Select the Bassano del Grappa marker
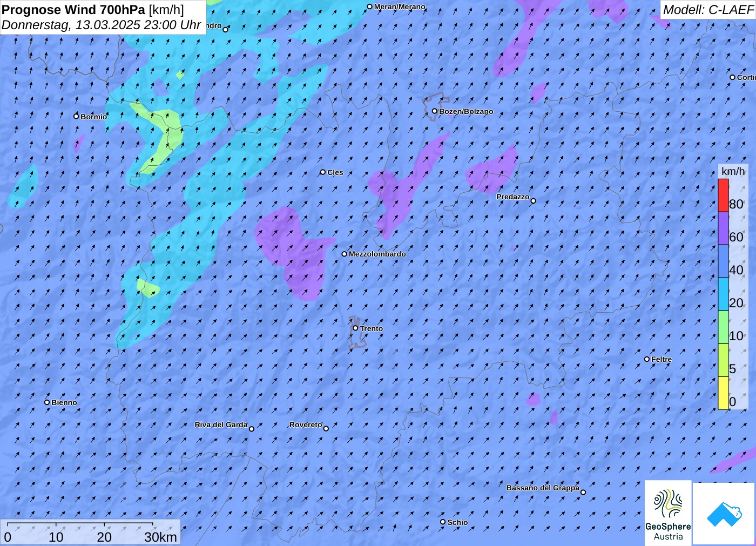756x546 pixels. click(x=583, y=492)
